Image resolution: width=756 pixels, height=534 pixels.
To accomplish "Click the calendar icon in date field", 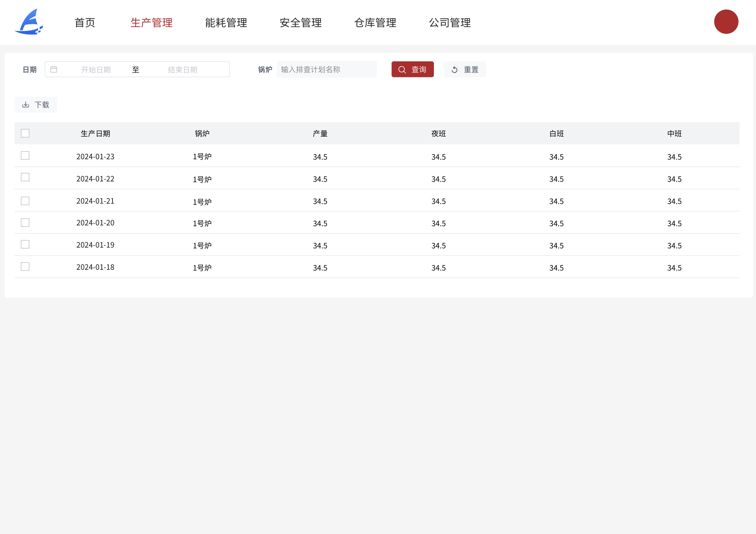I will (x=54, y=69).
